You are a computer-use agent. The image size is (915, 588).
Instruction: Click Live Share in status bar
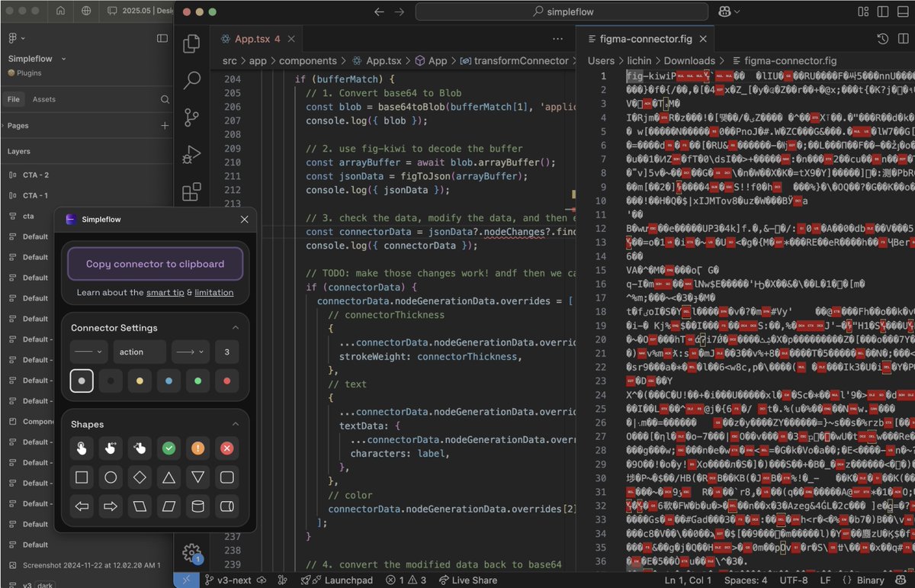(467, 580)
